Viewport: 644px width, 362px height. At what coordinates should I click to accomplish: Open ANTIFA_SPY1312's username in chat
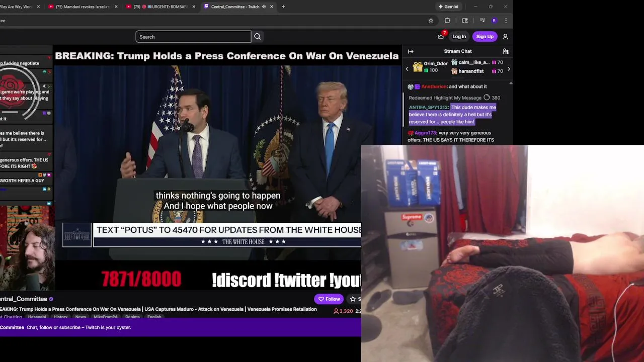[428, 107]
